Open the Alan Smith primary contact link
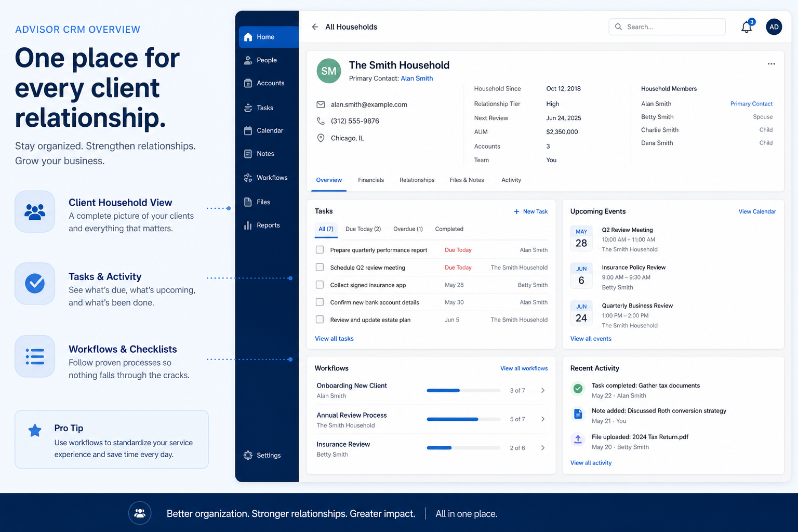The height and width of the screenshot is (532, 798). [417, 78]
